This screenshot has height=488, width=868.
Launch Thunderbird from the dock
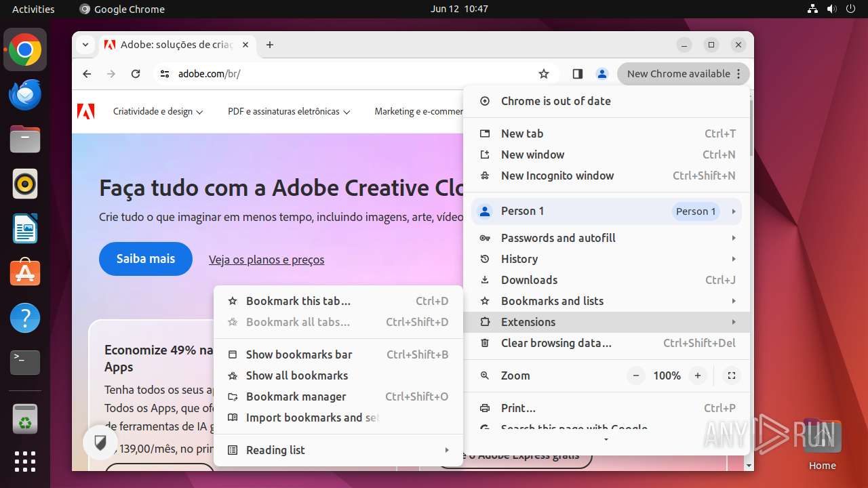click(x=25, y=95)
